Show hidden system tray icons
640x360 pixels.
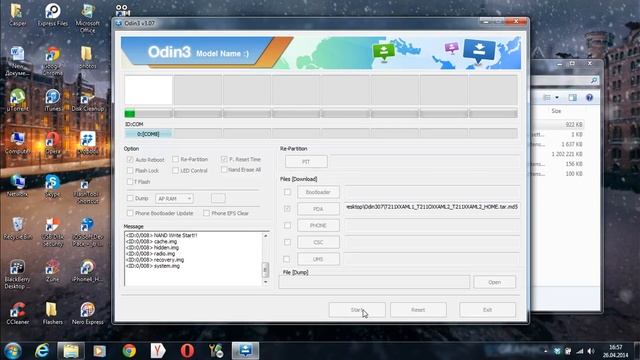tap(545, 351)
